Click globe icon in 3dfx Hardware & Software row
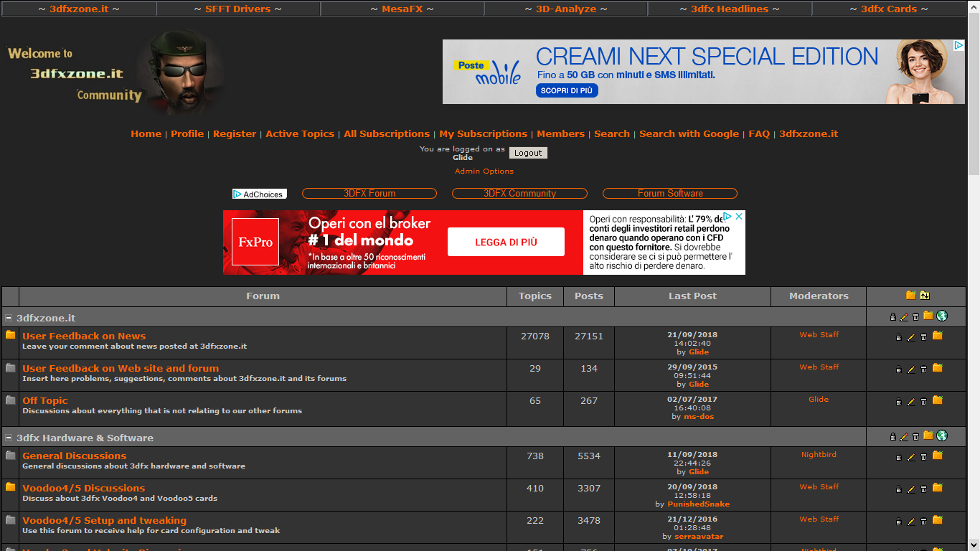Screen dimensions: 980x551 (942, 435)
